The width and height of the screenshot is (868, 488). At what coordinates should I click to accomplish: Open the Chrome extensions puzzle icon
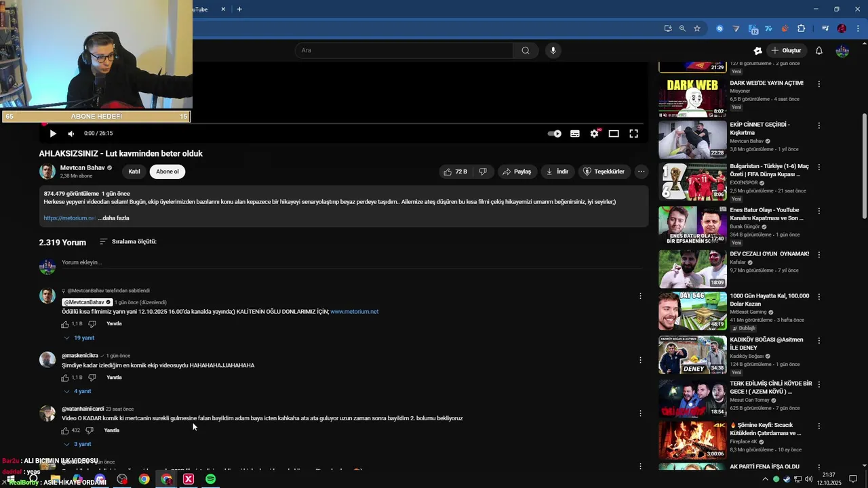[802, 28]
